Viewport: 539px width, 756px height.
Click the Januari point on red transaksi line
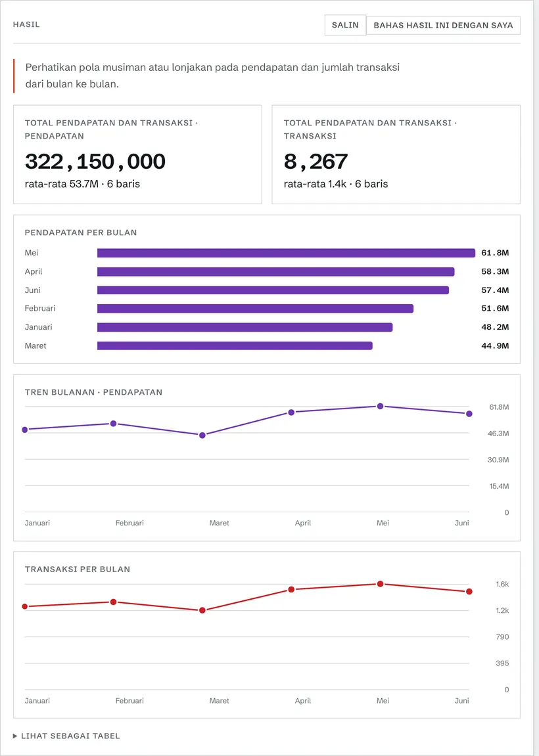point(25,606)
